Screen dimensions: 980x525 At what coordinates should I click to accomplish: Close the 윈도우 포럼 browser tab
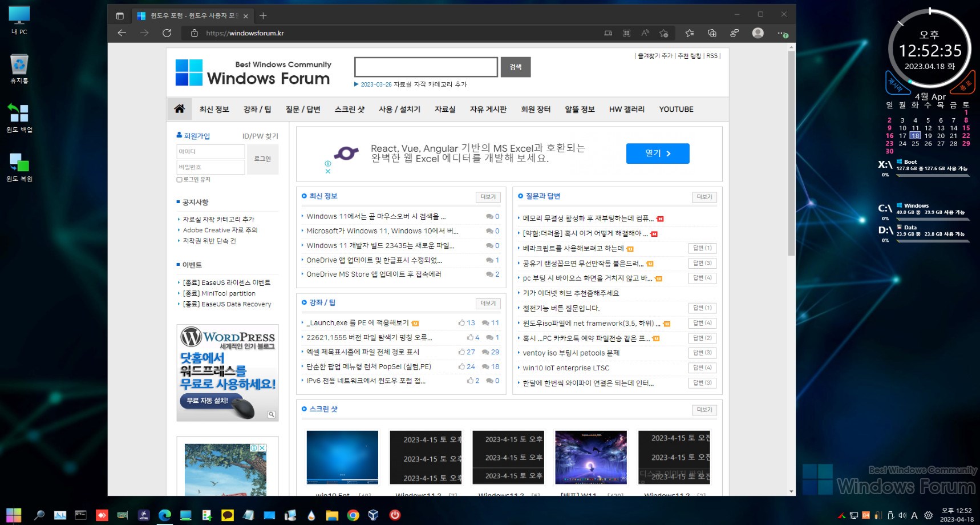coord(245,16)
